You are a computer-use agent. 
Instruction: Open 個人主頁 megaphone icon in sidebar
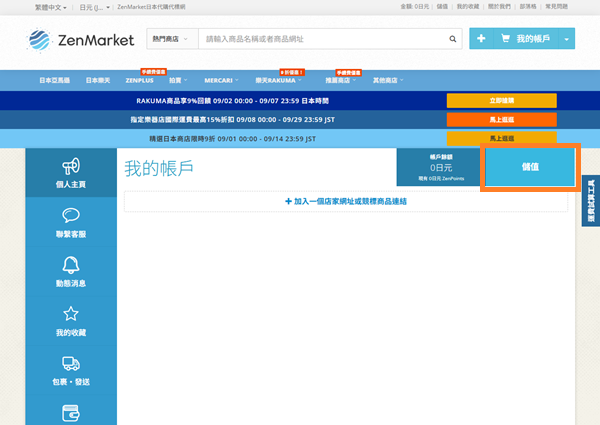coord(71,166)
